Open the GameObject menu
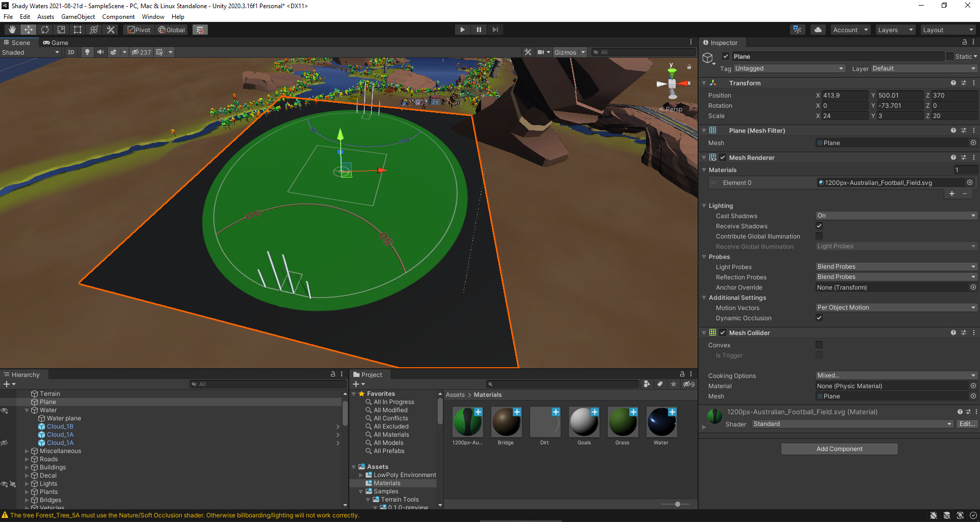Screen dimensions: 980x522 click(x=78, y=17)
